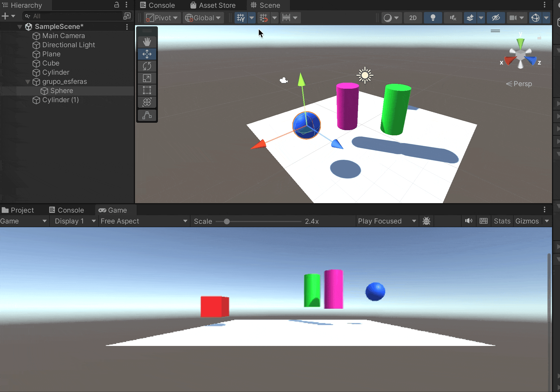Image resolution: width=560 pixels, height=392 pixels.
Task: Switch to the Asset Store tab
Action: click(x=213, y=5)
